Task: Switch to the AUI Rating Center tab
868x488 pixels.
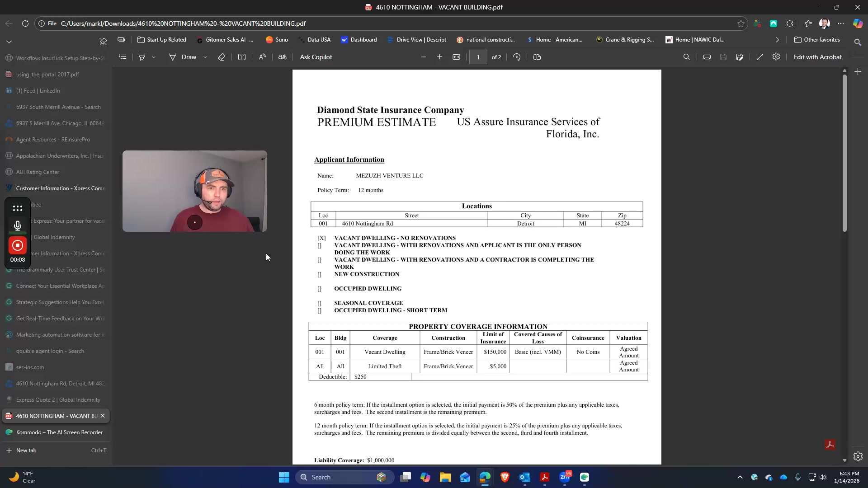Action: 38,172
